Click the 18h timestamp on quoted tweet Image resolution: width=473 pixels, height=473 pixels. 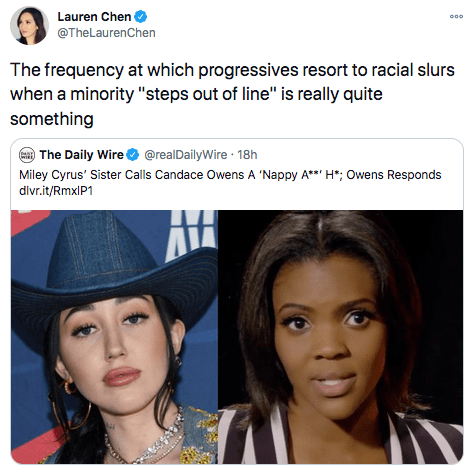(x=247, y=155)
